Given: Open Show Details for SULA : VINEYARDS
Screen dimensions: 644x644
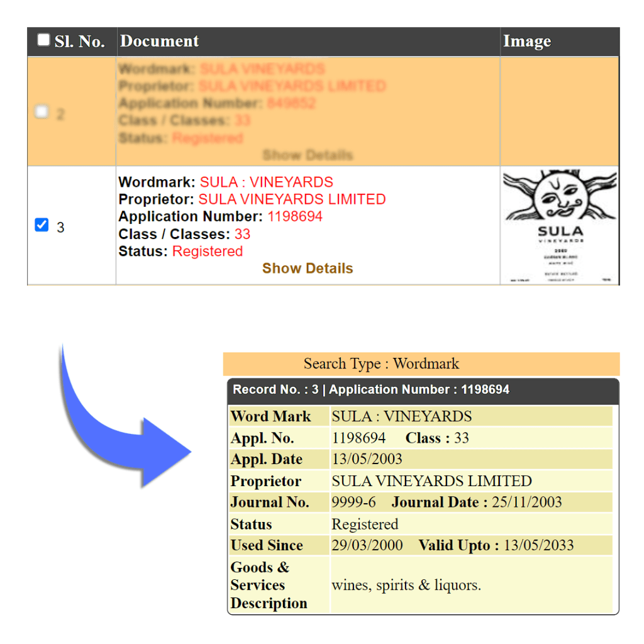Looking at the screenshot, I should point(308,269).
